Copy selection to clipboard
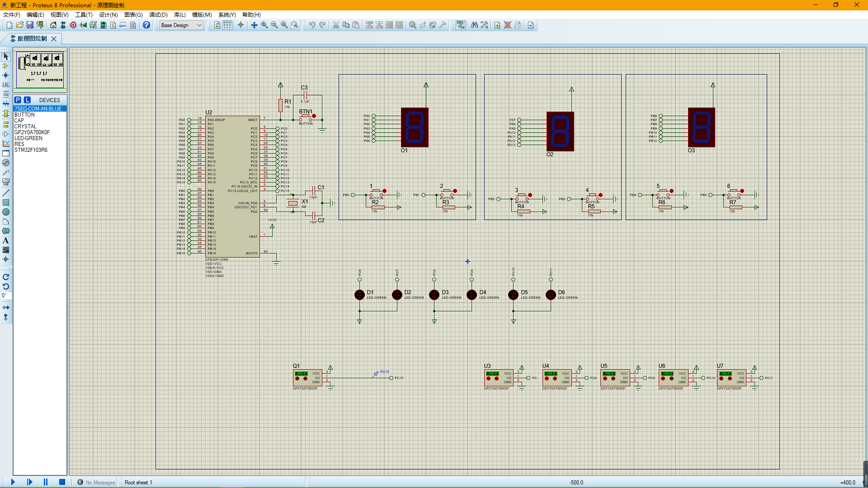 click(346, 25)
